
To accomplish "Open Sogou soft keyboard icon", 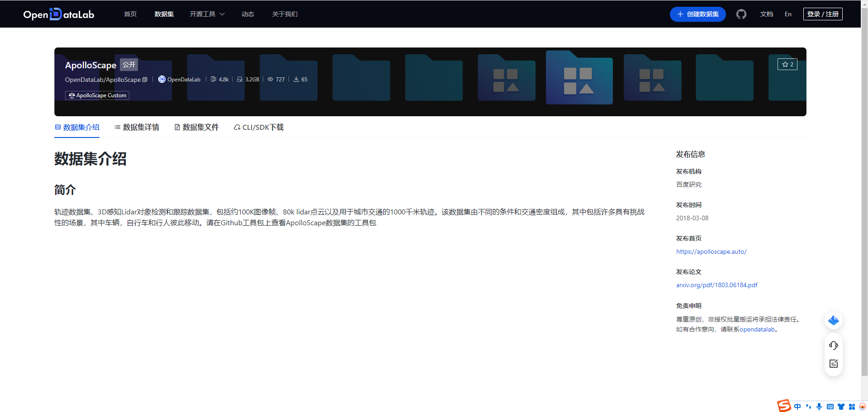I will 830,407.
